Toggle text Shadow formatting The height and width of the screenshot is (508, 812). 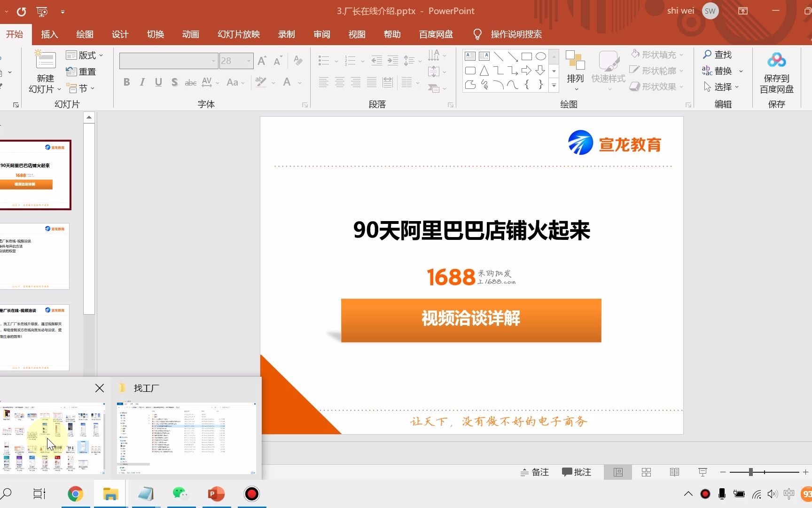coord(174,82)
